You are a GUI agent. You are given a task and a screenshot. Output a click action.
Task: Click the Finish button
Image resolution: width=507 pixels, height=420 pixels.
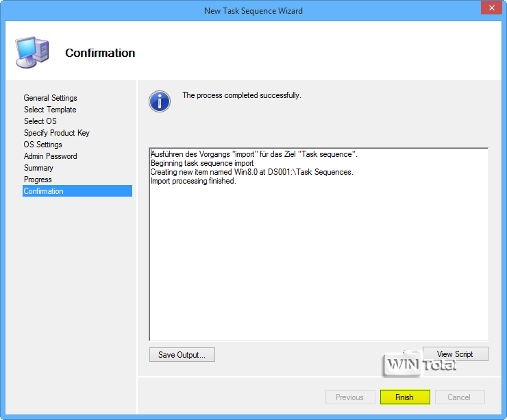coord(405,397)
